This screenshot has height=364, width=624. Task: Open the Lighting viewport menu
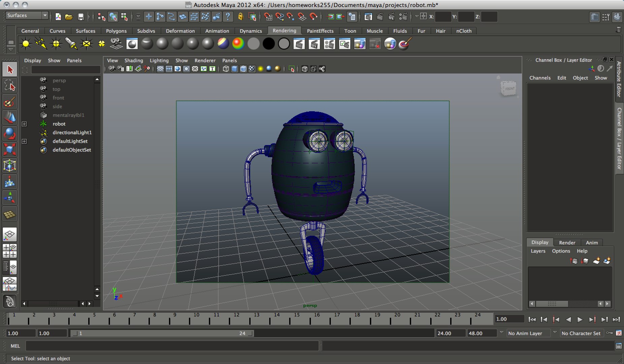(159, 60)
